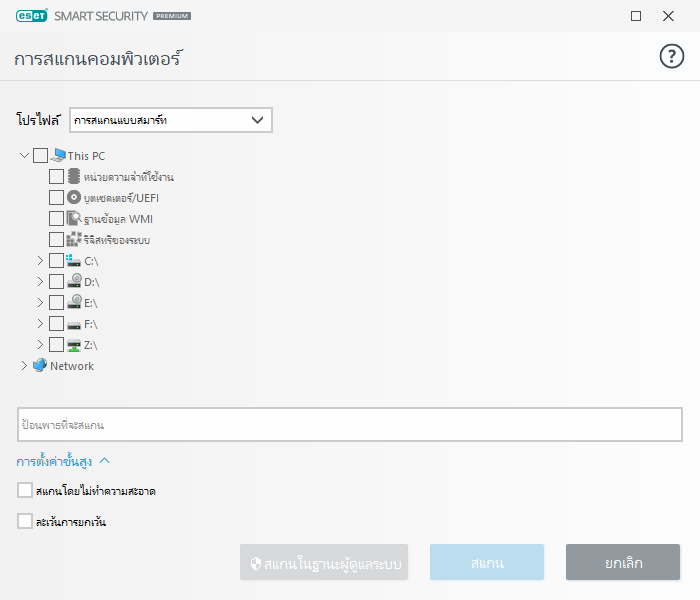The height and width of the screenshot is (600, 700).
Task: Click the scan as administrator button
Action: point(324,562)
